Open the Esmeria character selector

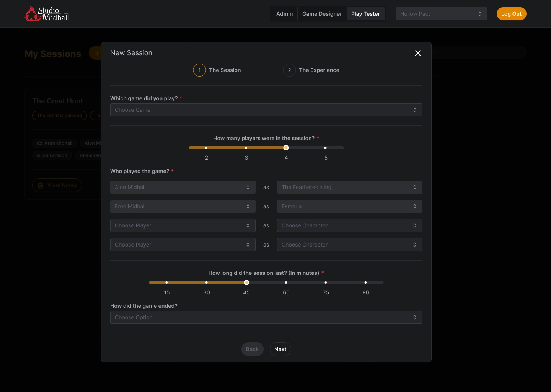pos(349,206)
